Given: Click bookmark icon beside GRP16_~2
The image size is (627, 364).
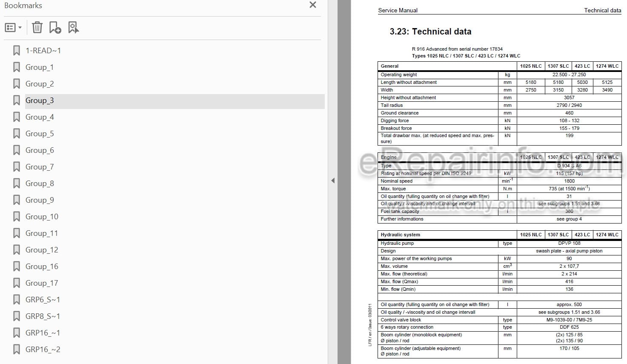Looking at the screenshot, I should point(17,350).
